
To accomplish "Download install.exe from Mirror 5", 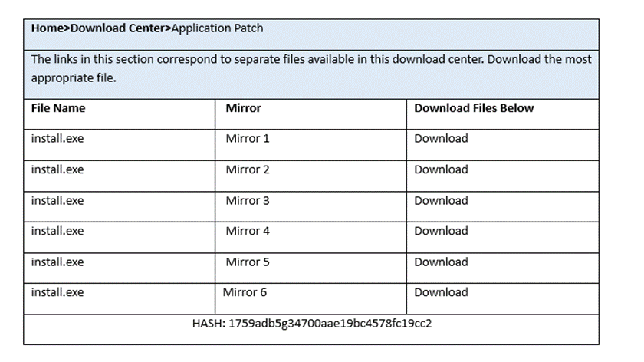I will tap(441, 262).
